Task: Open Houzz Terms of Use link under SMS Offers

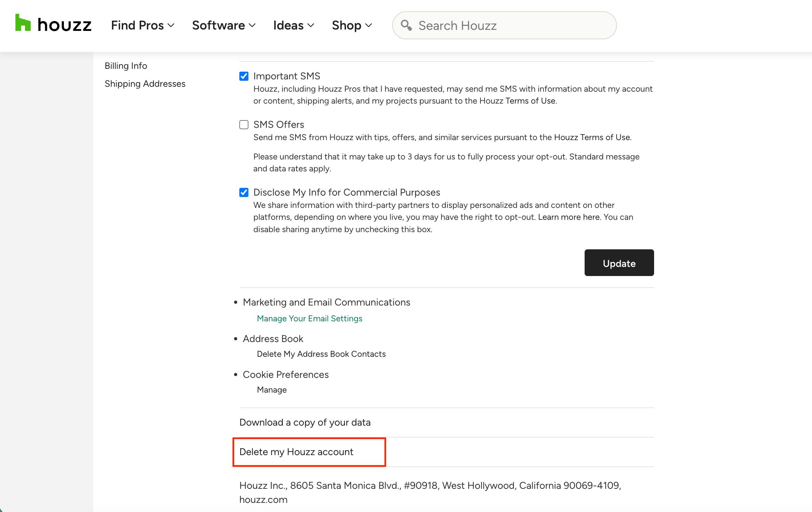Action: coord(592,137)
